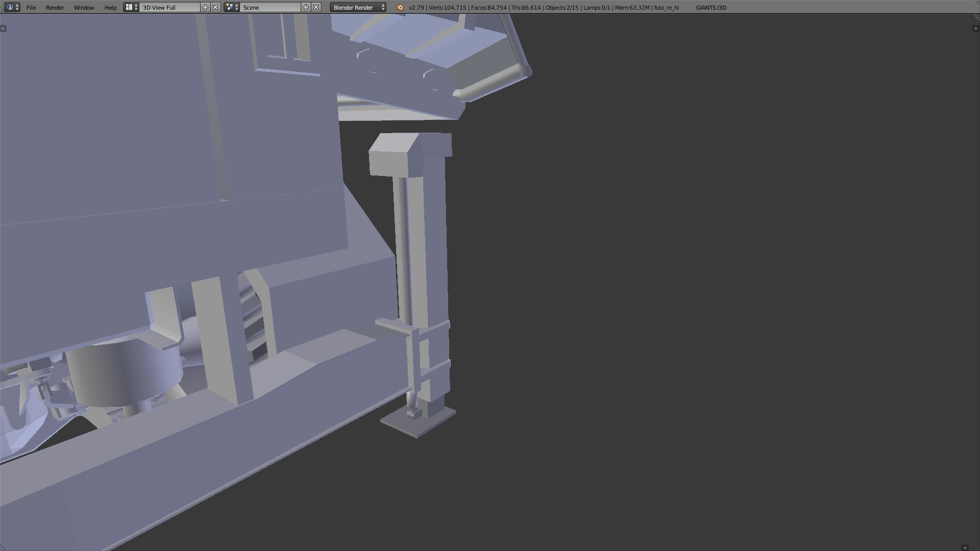The image size is (980, 551).
Task: Open the scene browse icon
Action: [x=232, y=7]
